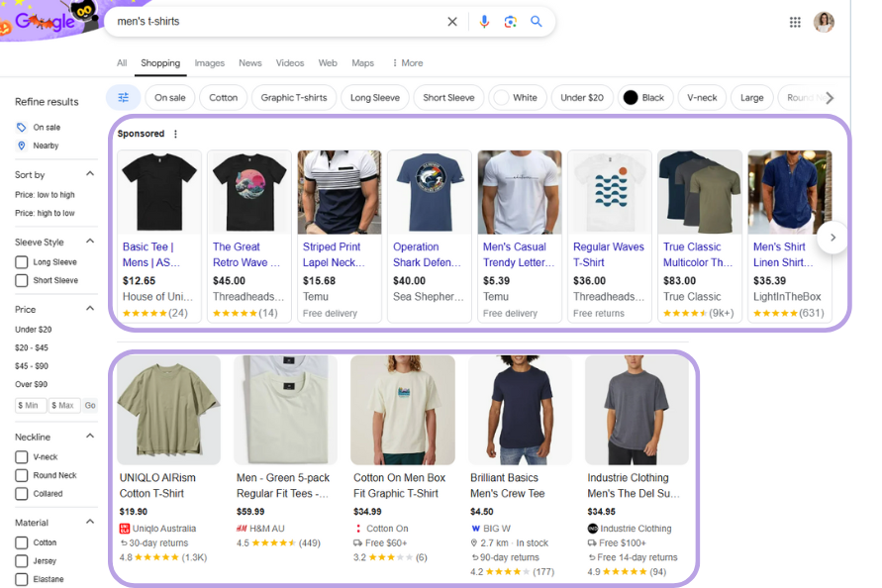
Task: Search by image using the Google Lens icon
Action: tap(509, 21)
